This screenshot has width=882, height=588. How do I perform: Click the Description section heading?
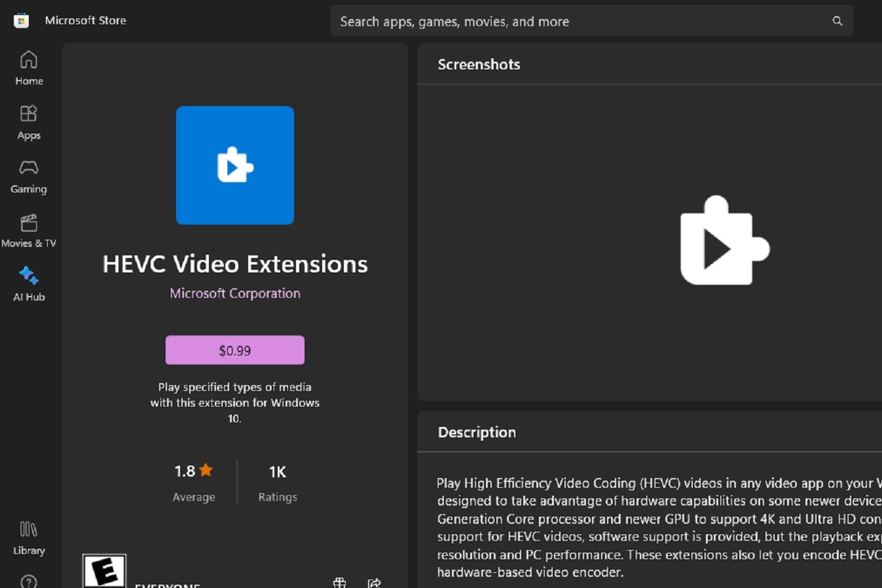[477, 432]
